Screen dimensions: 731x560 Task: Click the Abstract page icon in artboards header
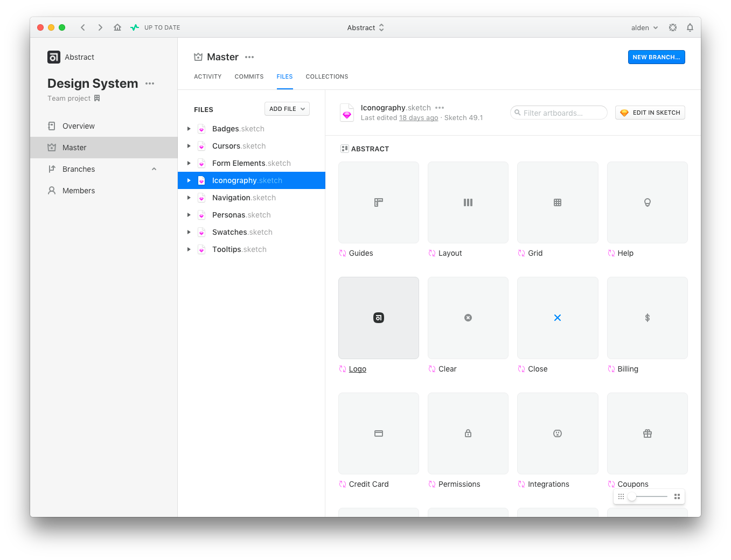click(x=345, y=149)
